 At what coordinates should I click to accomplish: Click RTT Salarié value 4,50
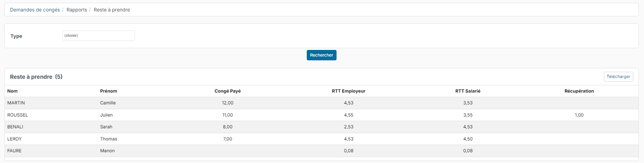coord(468,139)
